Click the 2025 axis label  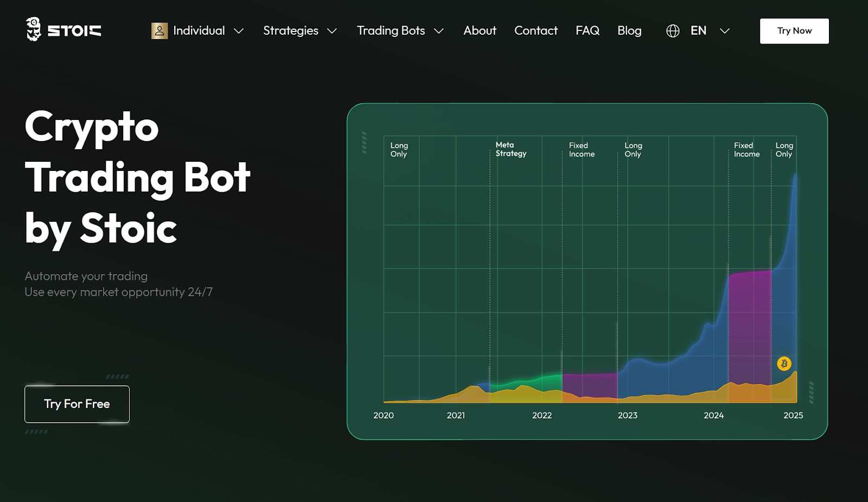point(793,415)
